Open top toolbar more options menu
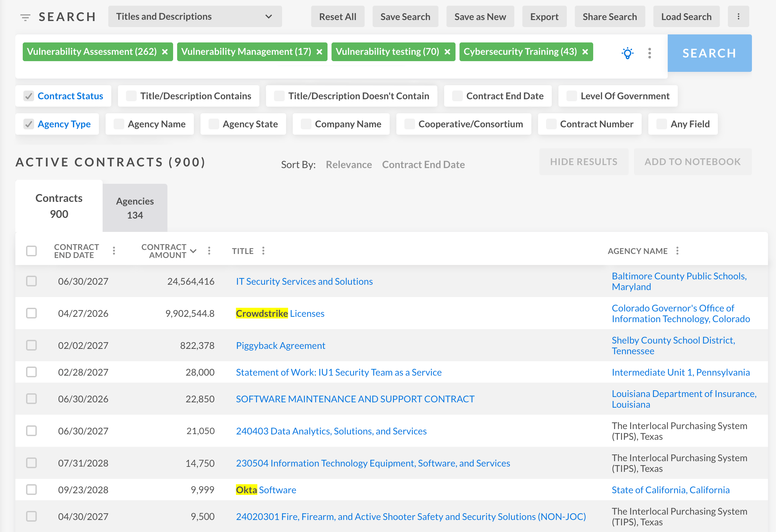 click(738, 16)
